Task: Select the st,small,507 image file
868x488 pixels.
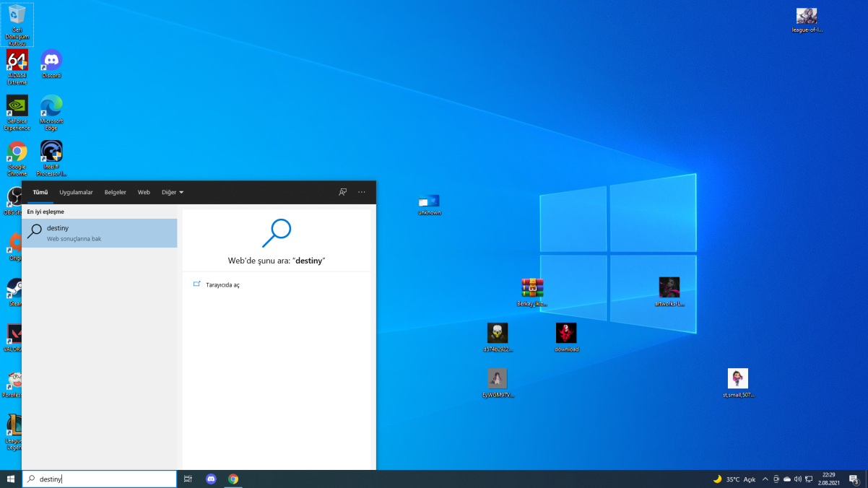Action: coord(738,383)
